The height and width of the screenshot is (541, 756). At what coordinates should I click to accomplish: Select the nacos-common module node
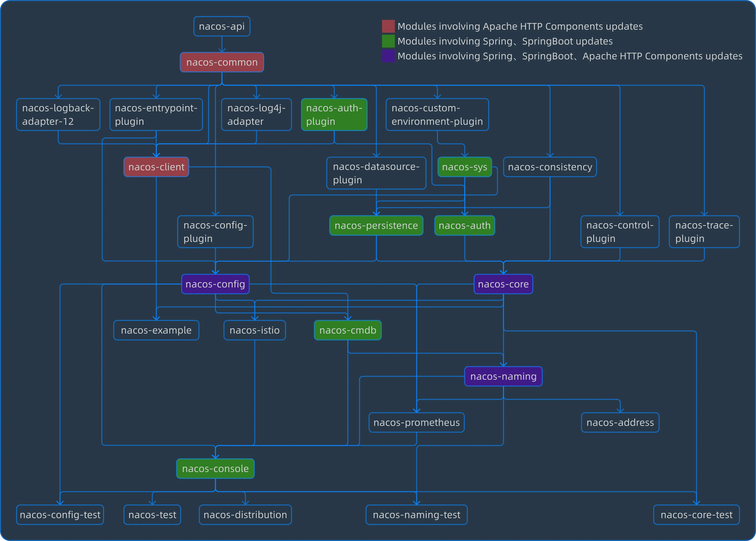pyautogui.click(x=222, y=62)
